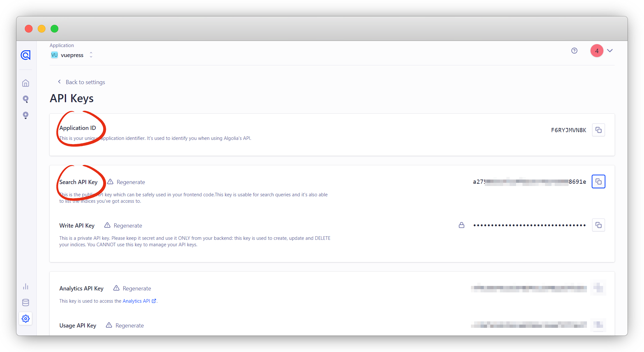This screenshot has height=352, width=644.
Task: Click the account avatar badge
Action: [597, 51]
